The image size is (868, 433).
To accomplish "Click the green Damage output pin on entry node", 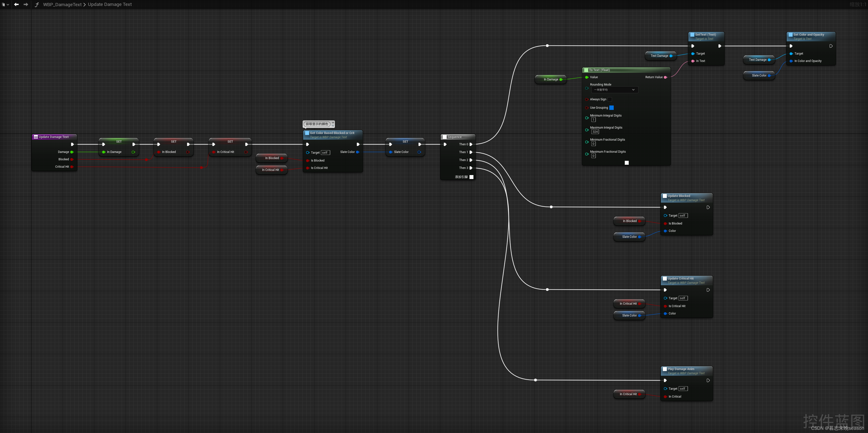I will [x=72, y=152].
